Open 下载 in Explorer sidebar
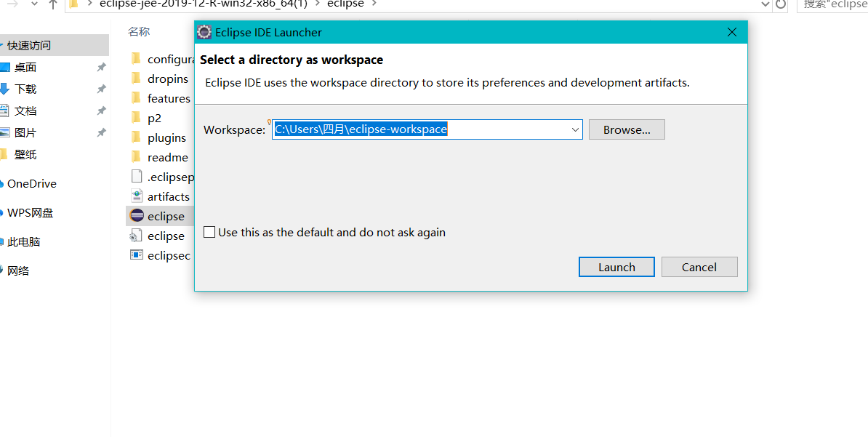Image resolution: width=868 pixels, height=437 pixels. click(25, 89)
